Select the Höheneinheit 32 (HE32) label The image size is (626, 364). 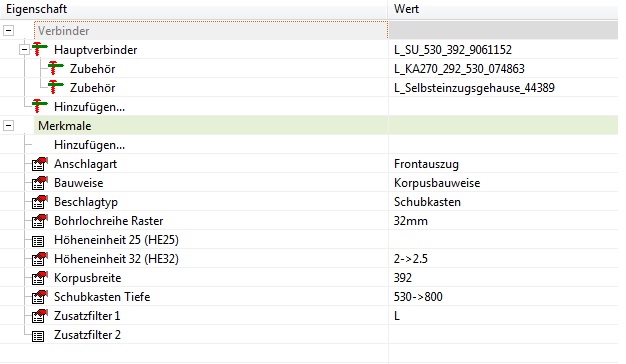click(x=116, y=259)
